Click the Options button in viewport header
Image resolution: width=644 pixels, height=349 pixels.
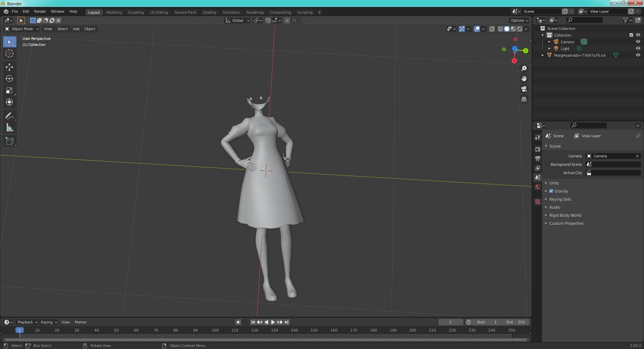coord(519,20)
